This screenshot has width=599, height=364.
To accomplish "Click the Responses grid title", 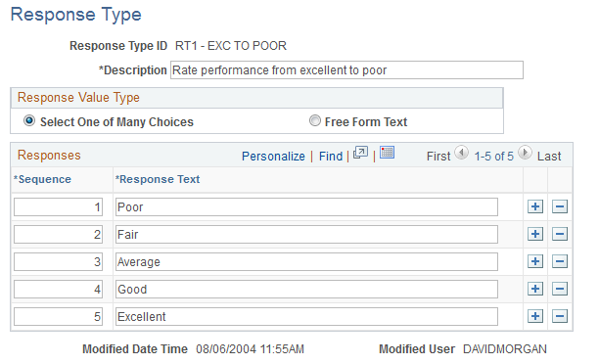I will [49, 155].
